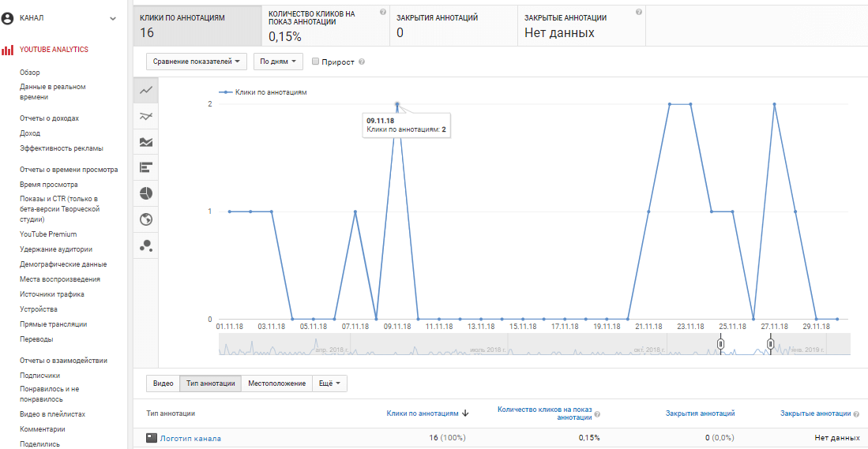Open the Сравнение показателей dropdown

197,62
